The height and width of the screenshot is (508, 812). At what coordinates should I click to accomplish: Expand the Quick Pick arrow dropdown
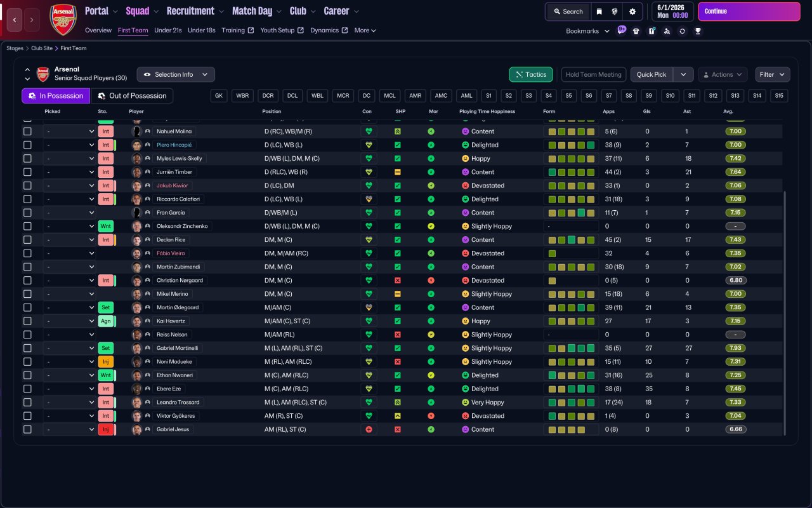683,74
